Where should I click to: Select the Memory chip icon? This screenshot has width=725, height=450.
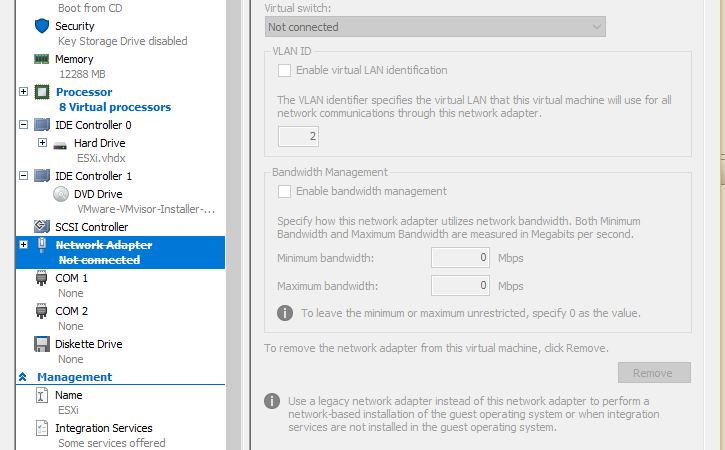(42, 59)
